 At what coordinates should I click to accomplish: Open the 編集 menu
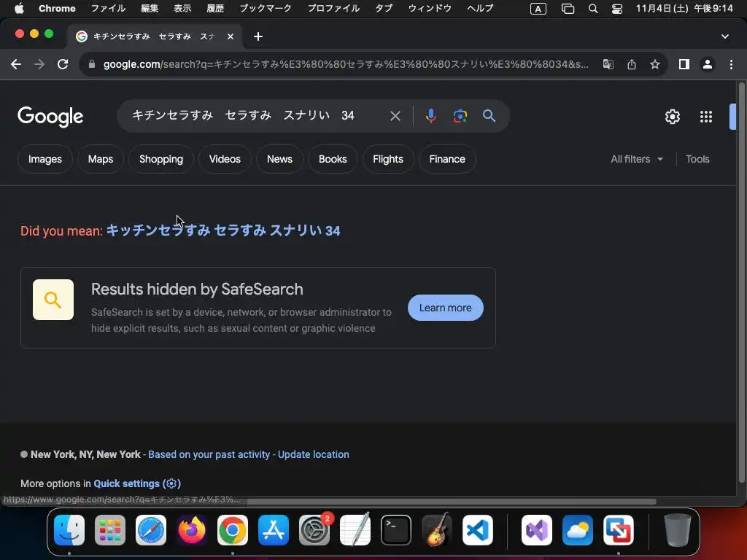150,9
